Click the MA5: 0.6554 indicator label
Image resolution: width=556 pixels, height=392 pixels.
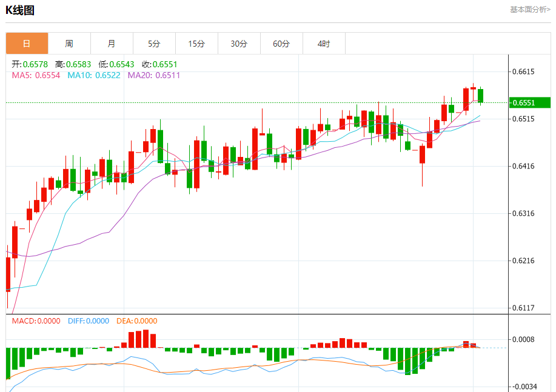[x=36, y=75]
